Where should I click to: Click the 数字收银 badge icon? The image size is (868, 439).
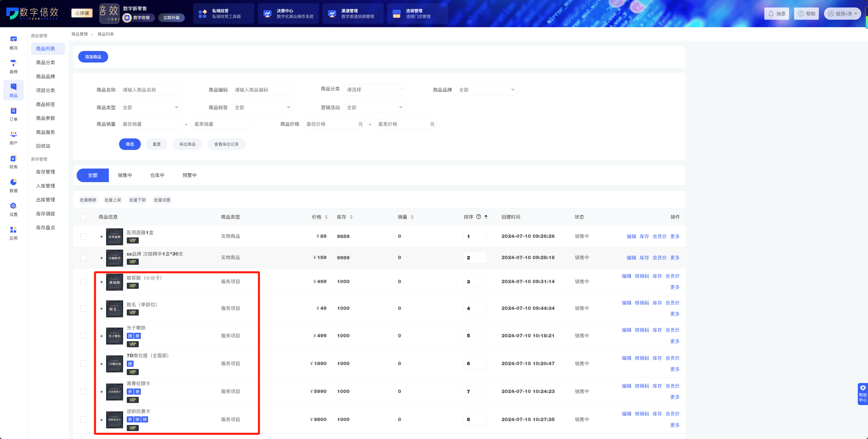tap(127, 17)
